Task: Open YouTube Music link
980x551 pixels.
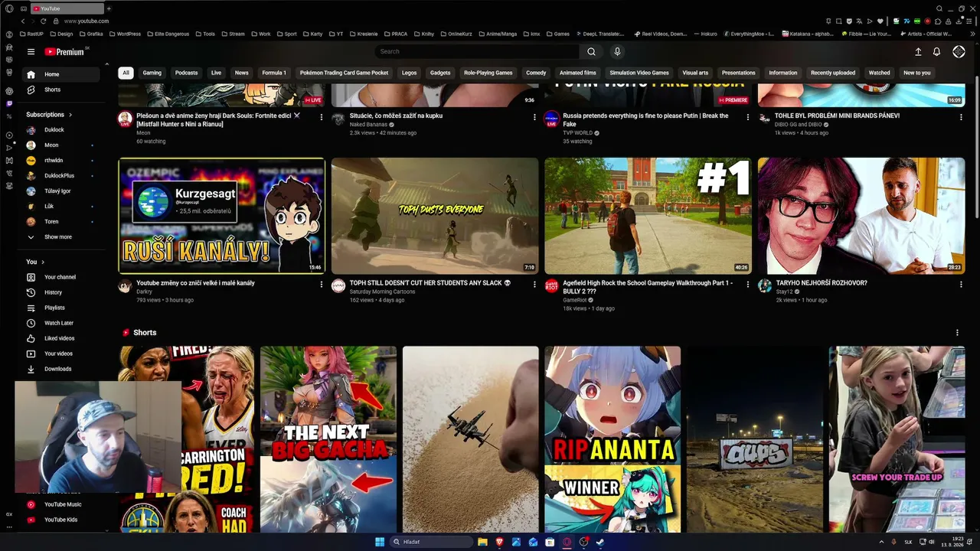Action: click(61, 504)
